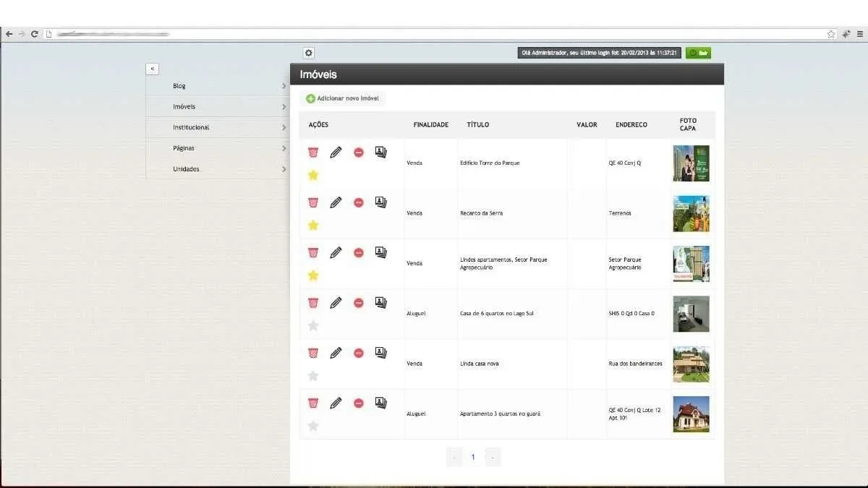Click the green Sair logout button
868x488 pixels.
698,53
